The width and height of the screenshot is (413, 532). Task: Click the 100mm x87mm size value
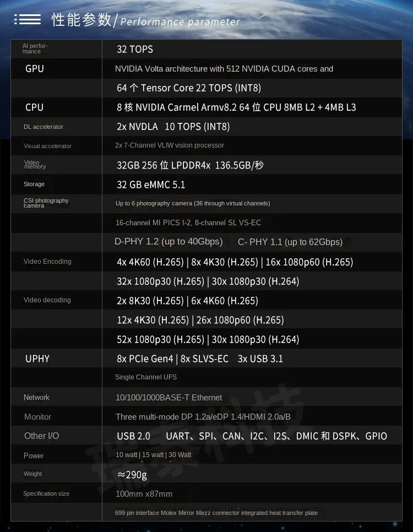(144, 494)
